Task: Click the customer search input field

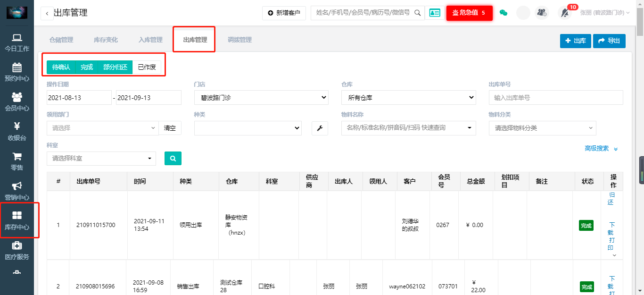Action: (362, 13)
